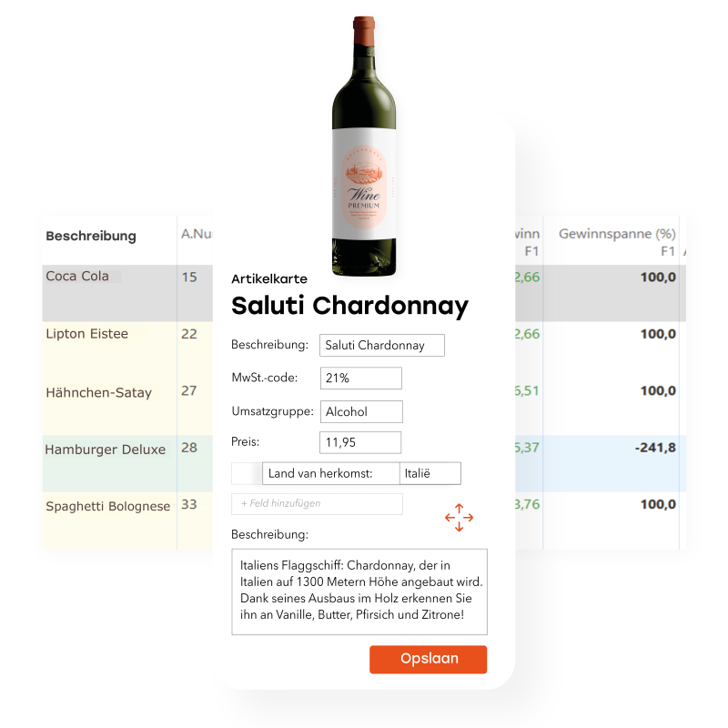Click the wine bottle image
This screenshot has height=728, width=728.
pos(364,146)
